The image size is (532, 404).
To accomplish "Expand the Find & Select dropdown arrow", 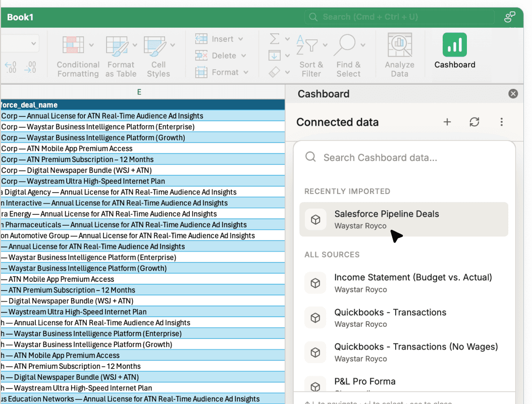I will [x=363, y=45].
